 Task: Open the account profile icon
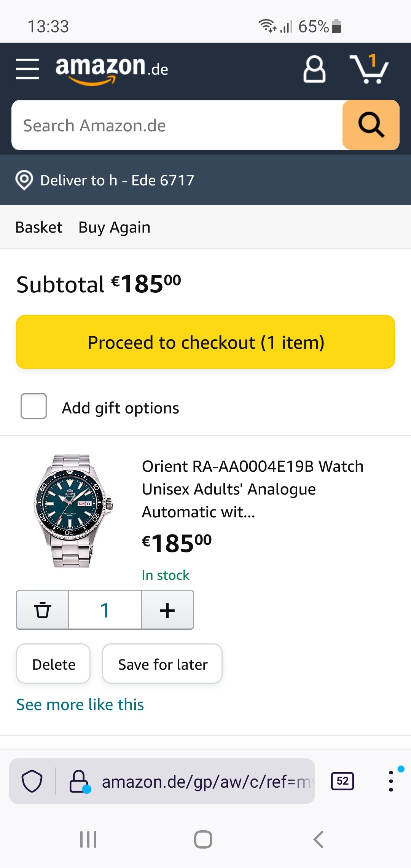[x=314, y=69]
